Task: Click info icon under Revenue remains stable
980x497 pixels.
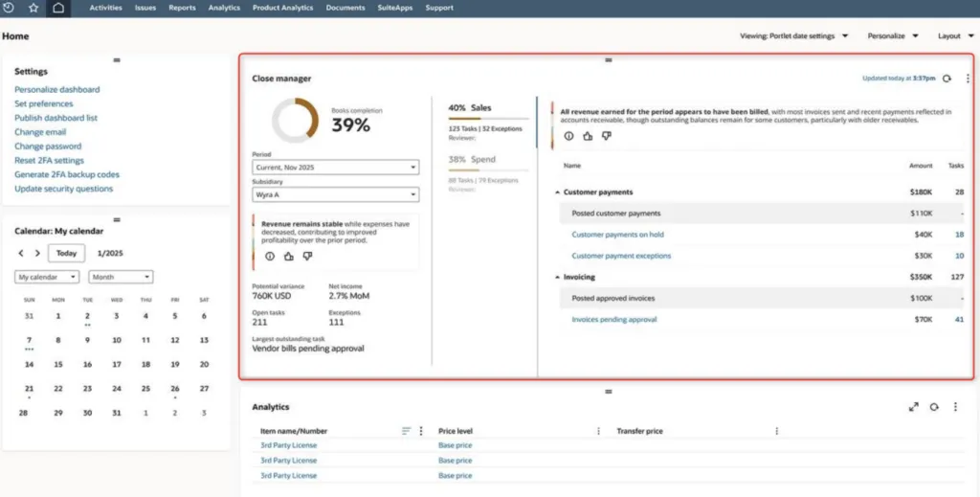Action: click(x=269, y=257)
